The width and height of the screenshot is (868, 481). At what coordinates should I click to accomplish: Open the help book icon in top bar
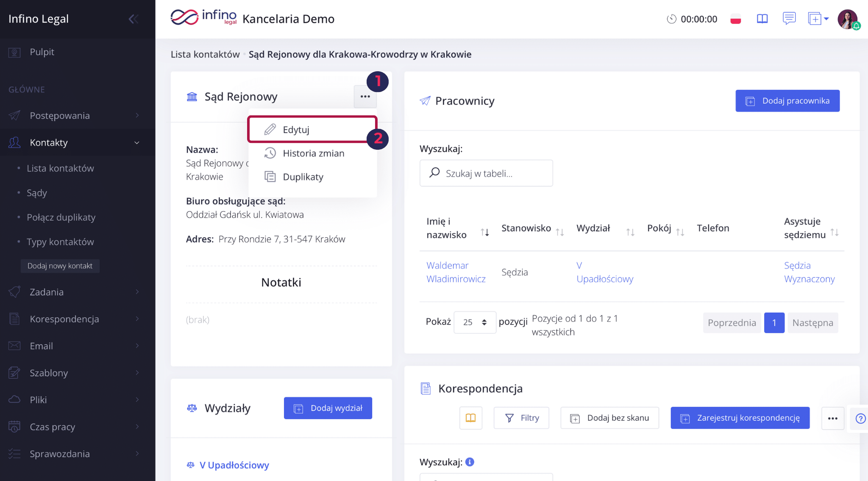[x=762, y=19]
